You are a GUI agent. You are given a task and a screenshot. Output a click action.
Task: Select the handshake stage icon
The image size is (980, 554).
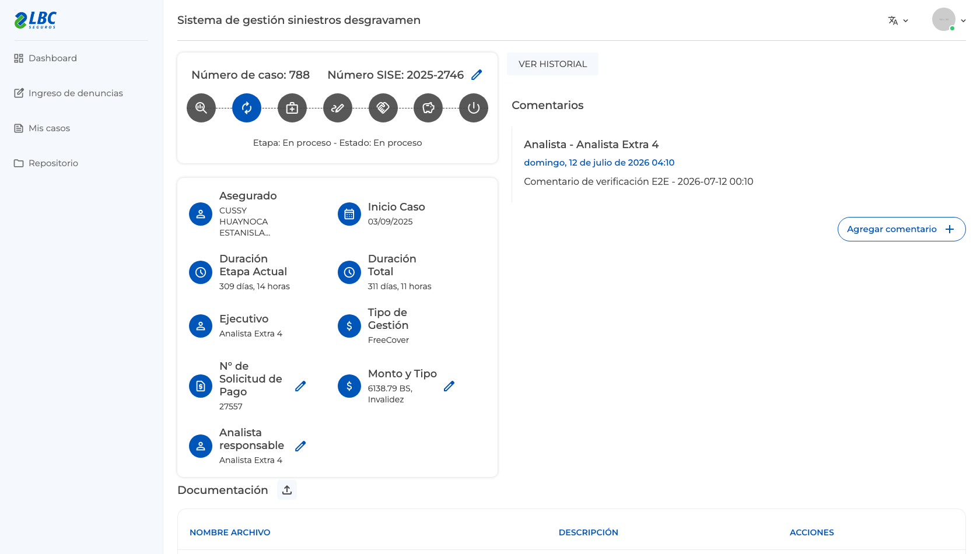click(383, 108)
